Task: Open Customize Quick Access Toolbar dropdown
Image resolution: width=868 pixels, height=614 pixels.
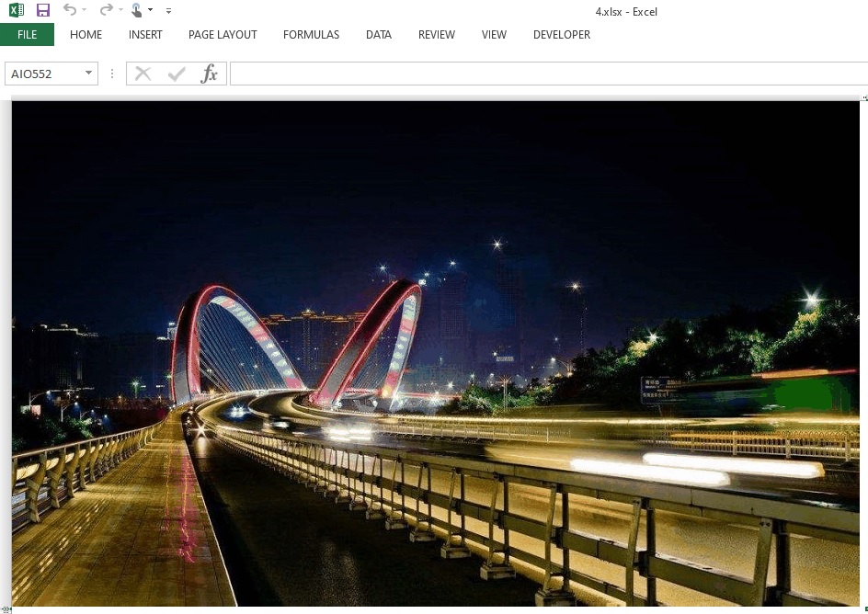Action: 168,11
